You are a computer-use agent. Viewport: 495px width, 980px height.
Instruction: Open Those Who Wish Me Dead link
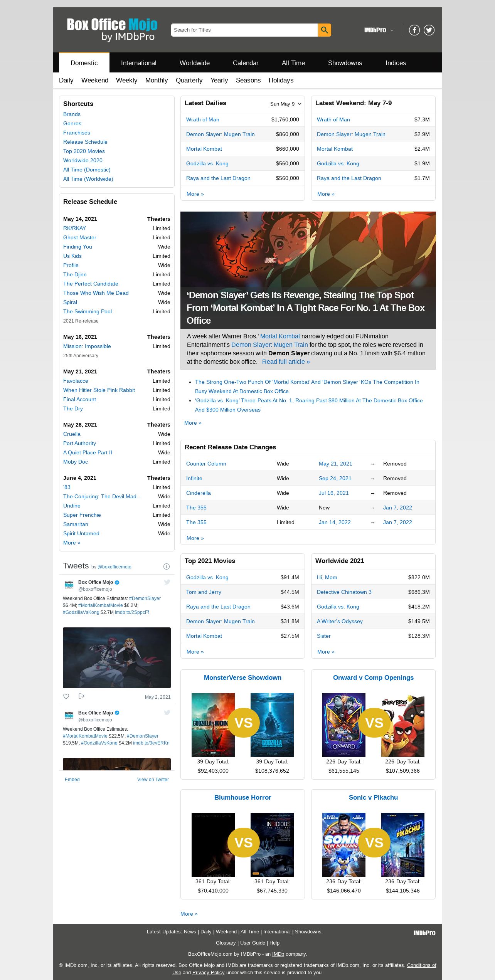coord(96,293)
